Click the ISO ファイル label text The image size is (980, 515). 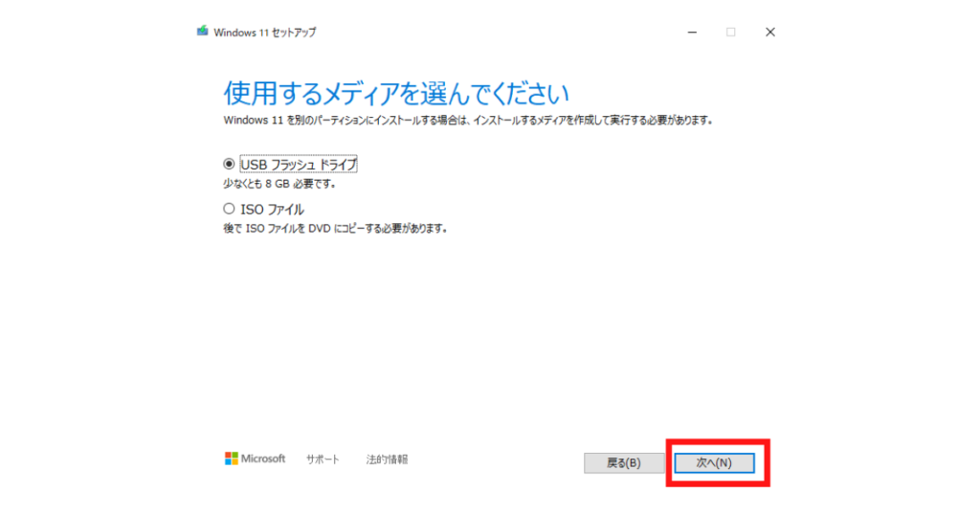(x=273, y=210)
